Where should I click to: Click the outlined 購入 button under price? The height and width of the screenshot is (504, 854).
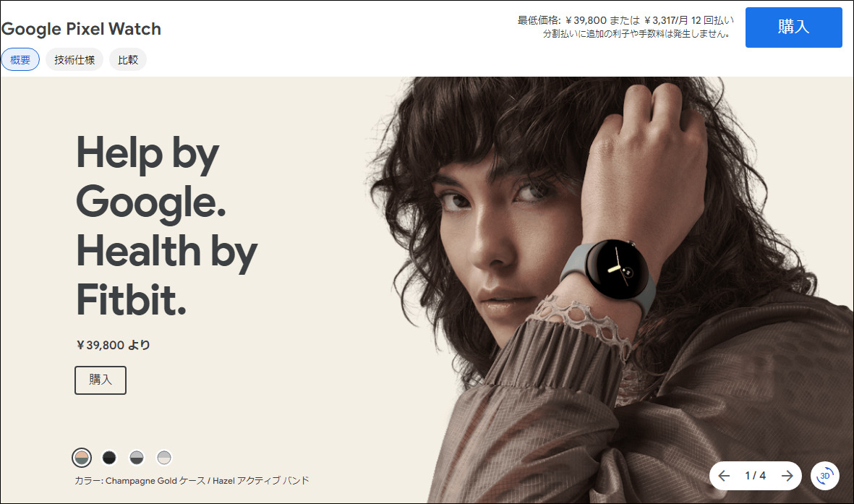click(101, 380)
